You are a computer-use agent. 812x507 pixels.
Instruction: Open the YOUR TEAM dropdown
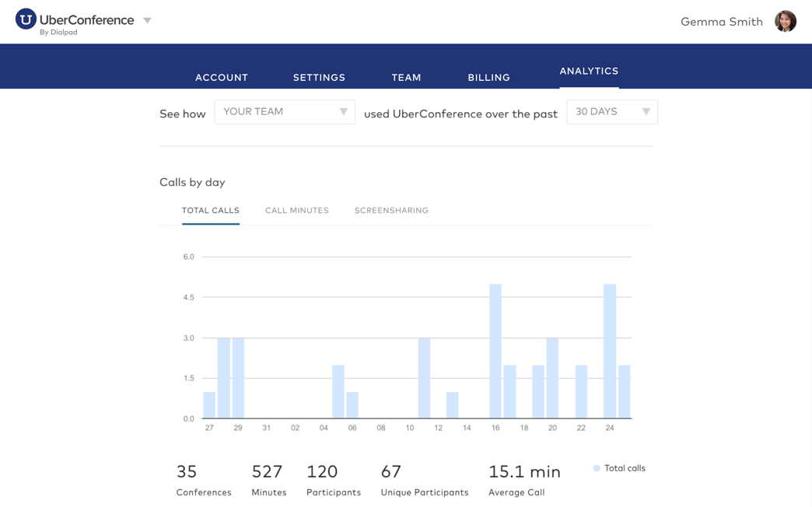click(x=285, y=112)
